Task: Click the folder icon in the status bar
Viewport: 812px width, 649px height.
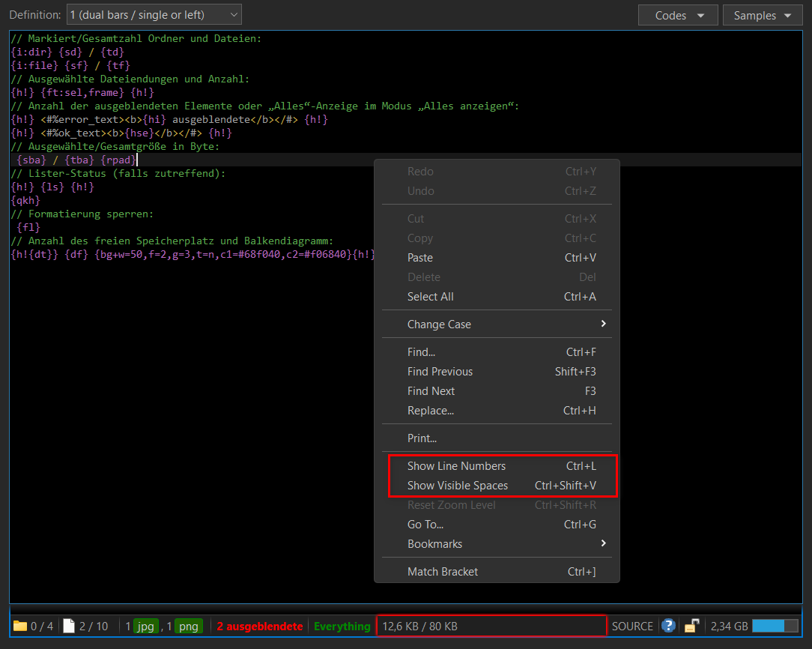Action: [20, 626]
